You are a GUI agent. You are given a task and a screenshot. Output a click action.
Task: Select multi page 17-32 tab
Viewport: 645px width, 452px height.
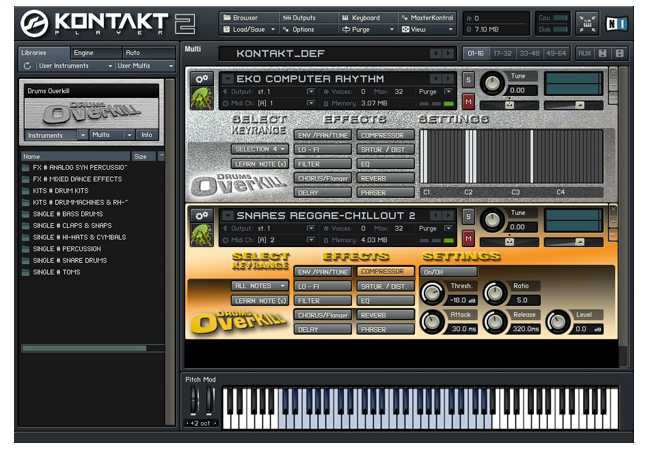click(x=502, y=53)
